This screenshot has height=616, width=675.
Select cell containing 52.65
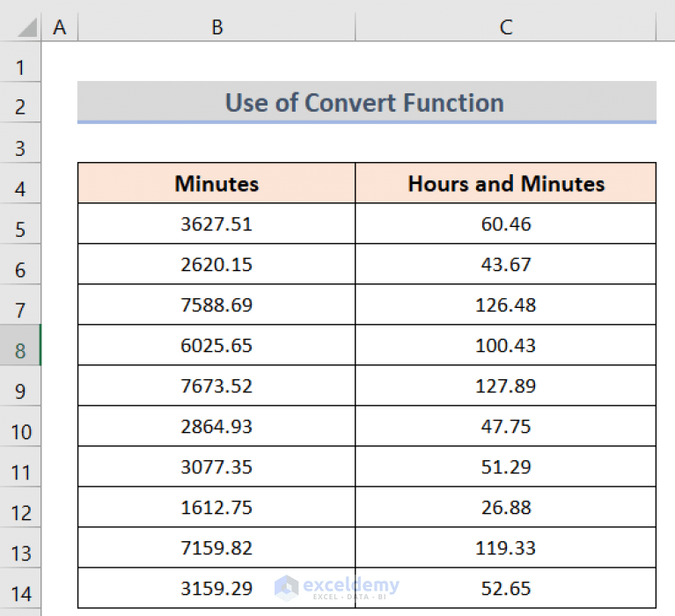pos(506,588)
